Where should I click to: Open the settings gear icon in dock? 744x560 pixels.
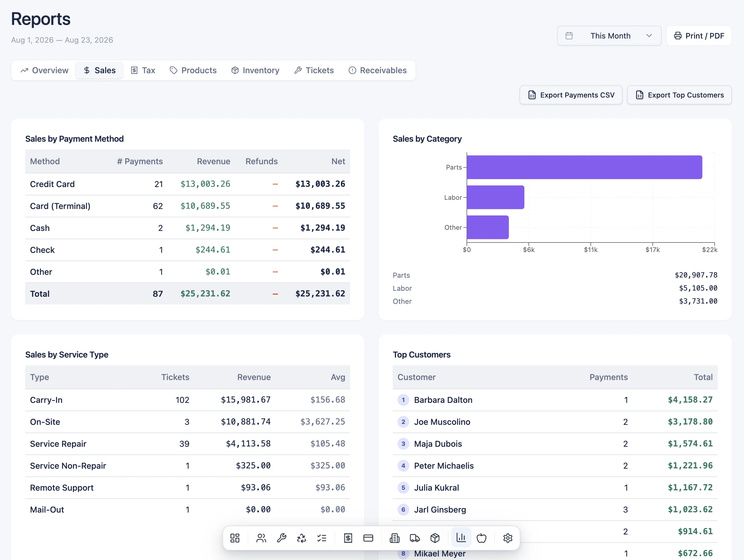point(507,538)
